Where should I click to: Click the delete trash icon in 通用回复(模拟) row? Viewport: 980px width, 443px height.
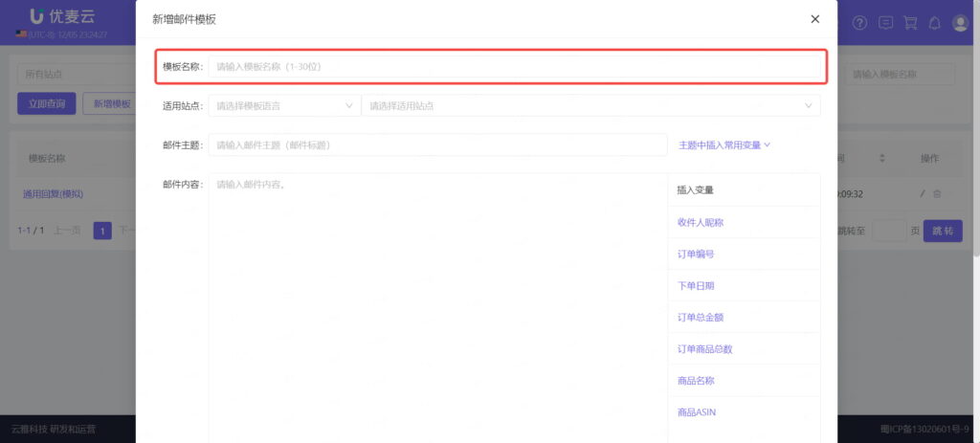(937, 193)
